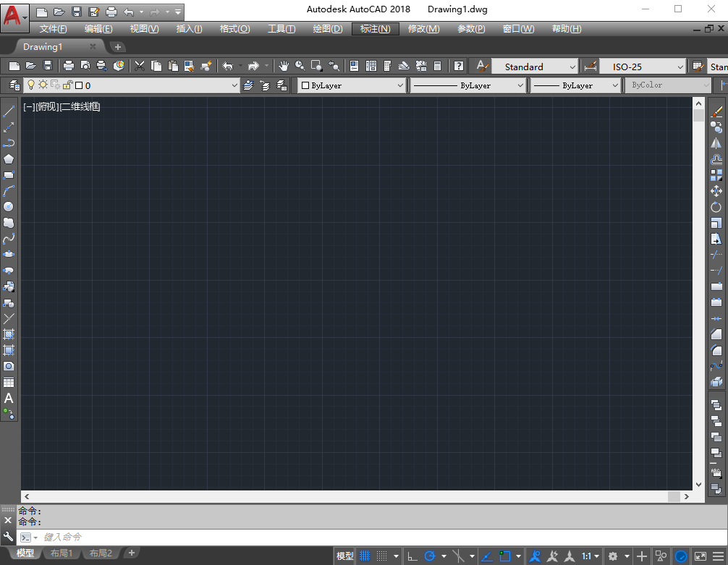728x565 pixels.
Task: Open the layer list dropdown
Action: [x=234, y=85]
